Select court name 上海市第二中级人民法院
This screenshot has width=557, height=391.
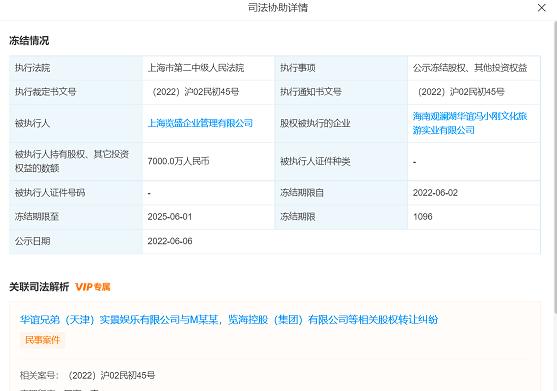(x=196, y=67)
